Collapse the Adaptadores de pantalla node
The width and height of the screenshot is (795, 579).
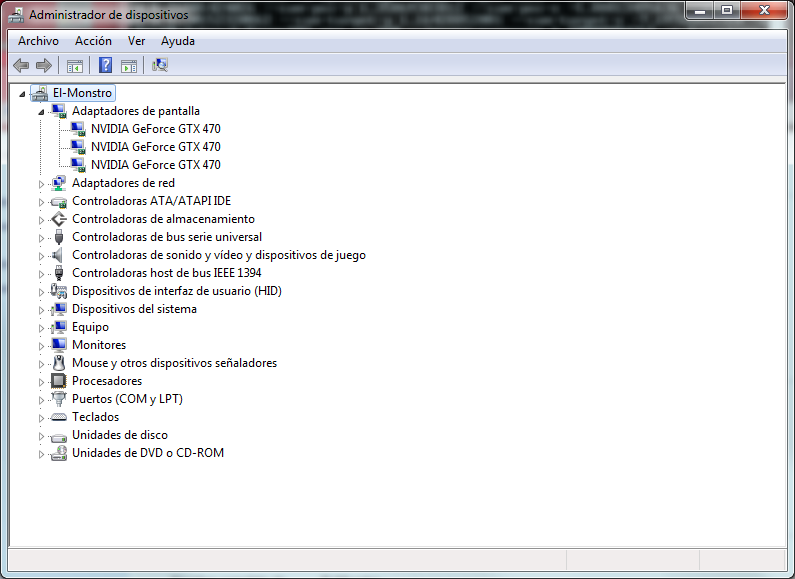click(41, 112)
